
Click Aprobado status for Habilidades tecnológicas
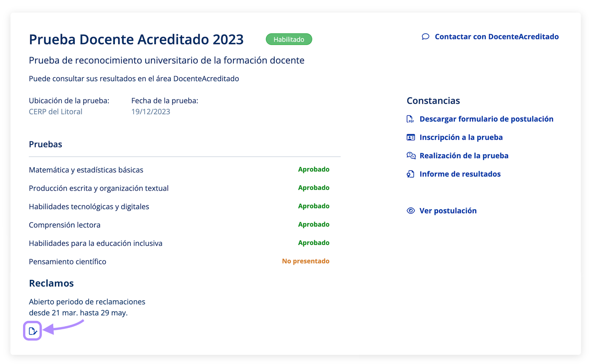click(314, 206)
